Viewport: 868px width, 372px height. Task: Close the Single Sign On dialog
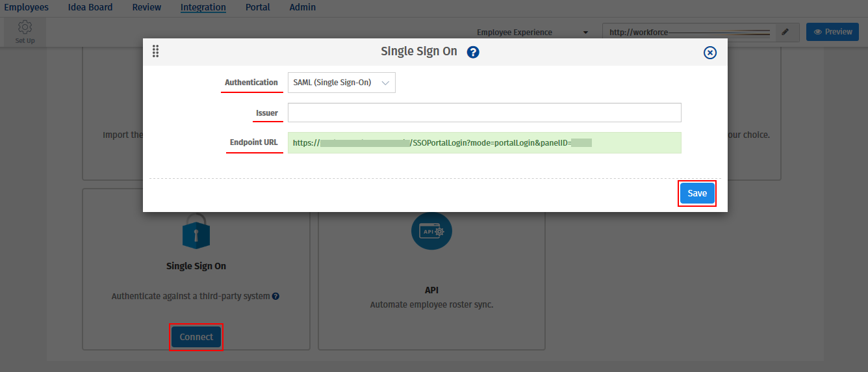[710, 53]
